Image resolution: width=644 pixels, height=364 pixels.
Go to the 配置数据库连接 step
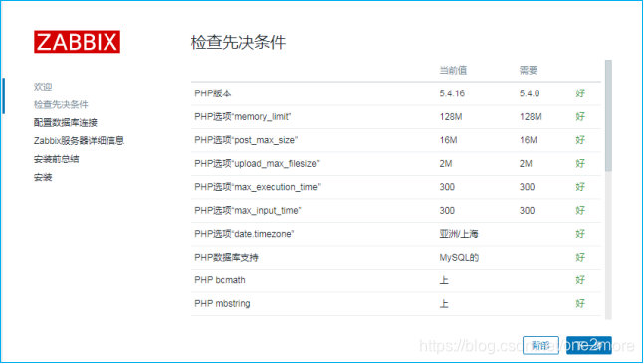pyautogui.click(x=66, y=122)
